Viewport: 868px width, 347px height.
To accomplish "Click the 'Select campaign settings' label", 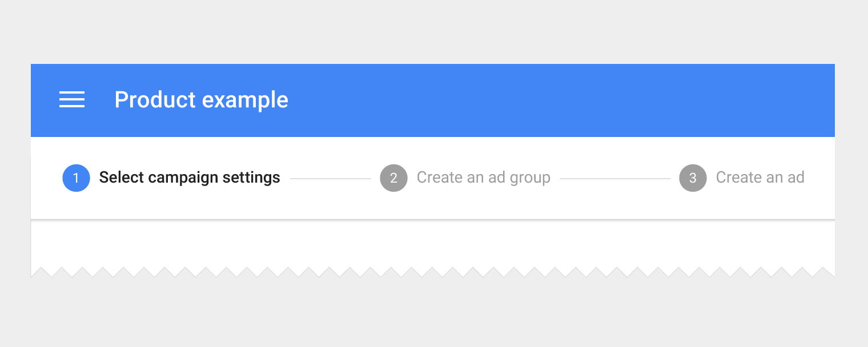I will click(189, 177).
